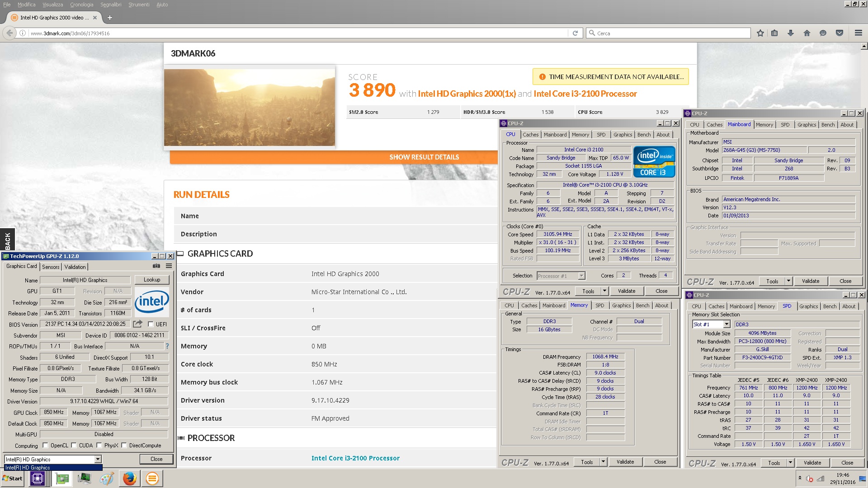Take a GPU-Z screenshot with the camera icon
The image size is (868, 488).
click(x=156, y=266)
